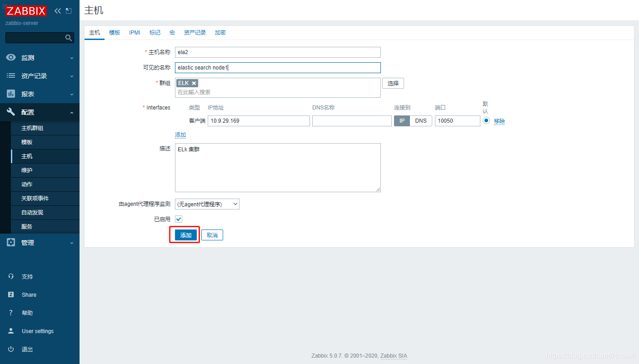639x364 pixels.
Task: Open the IPMI tab
Action: click(135, 33)
